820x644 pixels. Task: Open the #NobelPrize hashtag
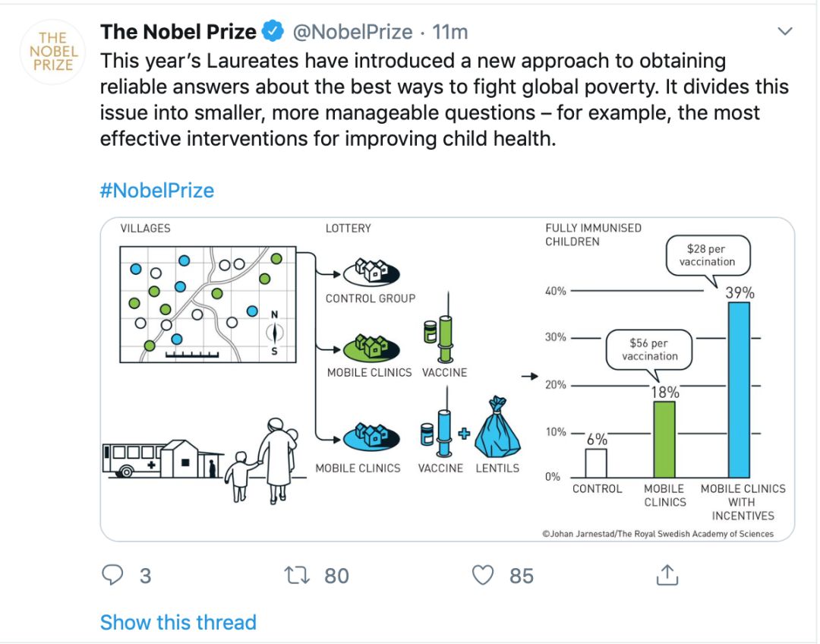pyautogui.click(x=156, y=190)
